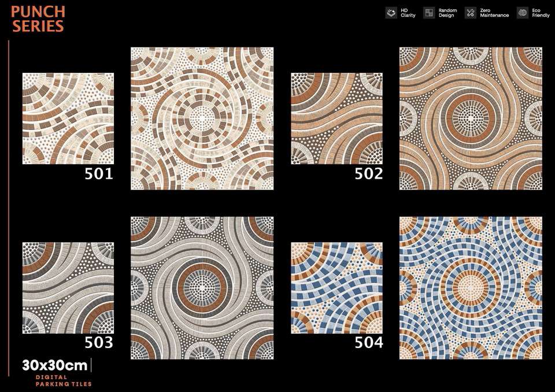
Task: Open the large 504 blue mosaic tile preview
Action: tap(471, 288)
